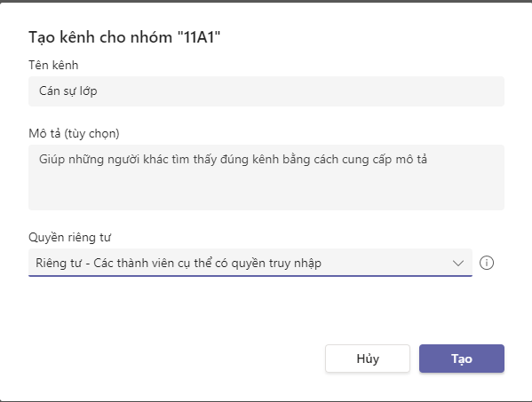The image size is (532, 402).
Task: Click the Quyền riêng tư label
Action: [69, 237]
